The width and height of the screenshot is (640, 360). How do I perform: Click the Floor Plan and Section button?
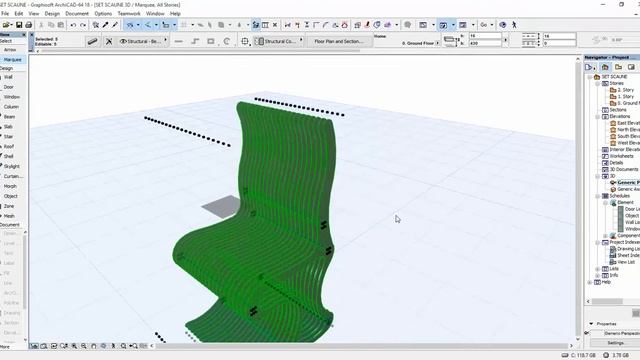pyautogui.click(x=339, y=41)
